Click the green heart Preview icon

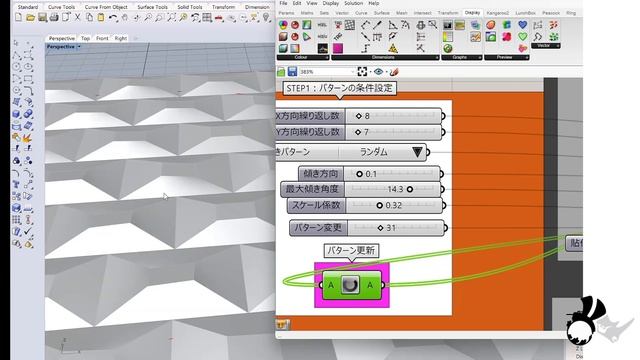tap(522, 37)
